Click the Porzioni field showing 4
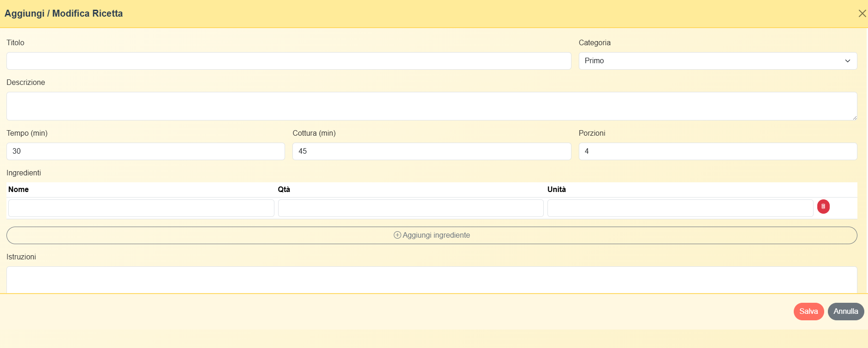The image size is (868, 348). pyautogui.click(x=717, y=151)
